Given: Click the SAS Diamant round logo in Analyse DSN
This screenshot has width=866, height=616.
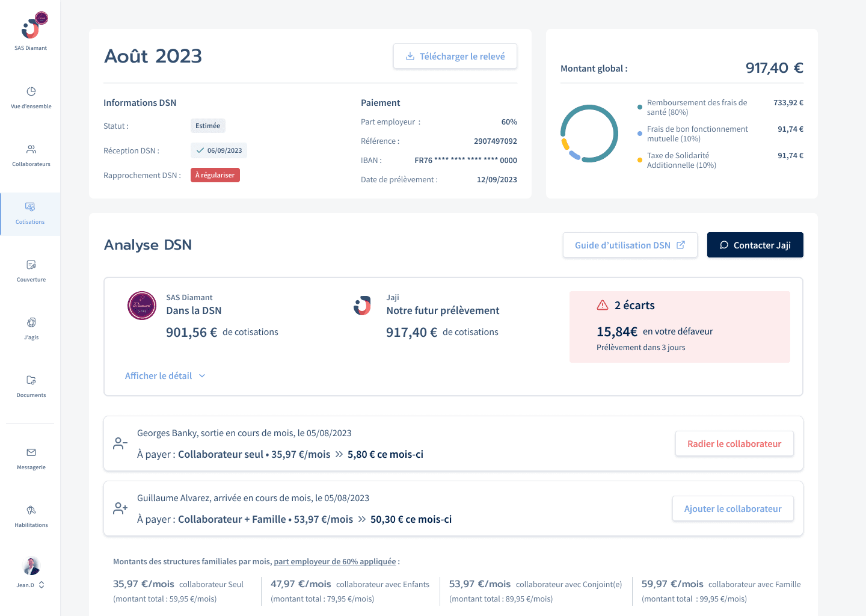Looking at the screenshot, I should [142, 306].
